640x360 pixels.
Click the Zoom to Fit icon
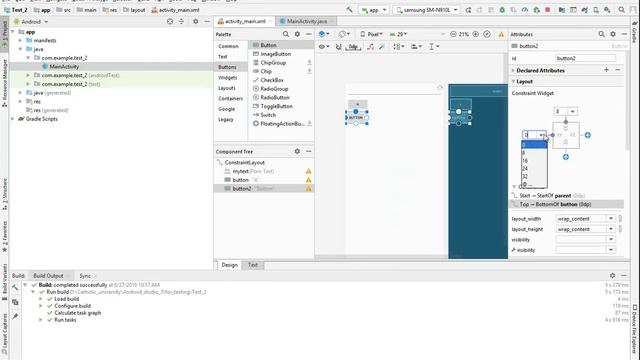[x=487, y=34]
